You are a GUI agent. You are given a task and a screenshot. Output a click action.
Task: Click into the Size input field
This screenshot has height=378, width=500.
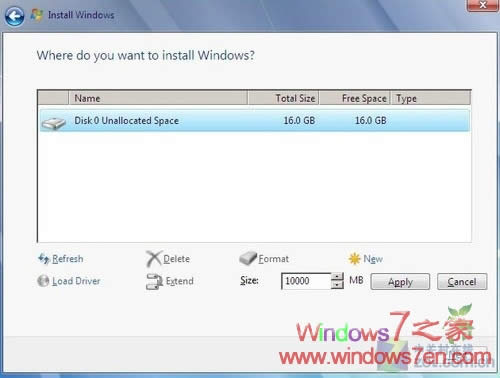point(306,281)
